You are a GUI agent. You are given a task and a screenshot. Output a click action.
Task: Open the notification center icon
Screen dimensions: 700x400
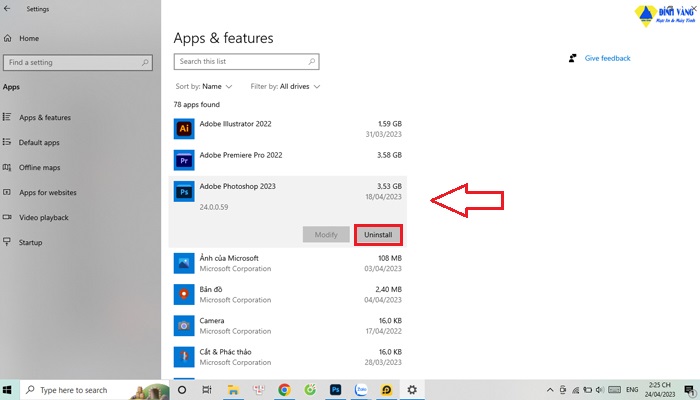690,390
